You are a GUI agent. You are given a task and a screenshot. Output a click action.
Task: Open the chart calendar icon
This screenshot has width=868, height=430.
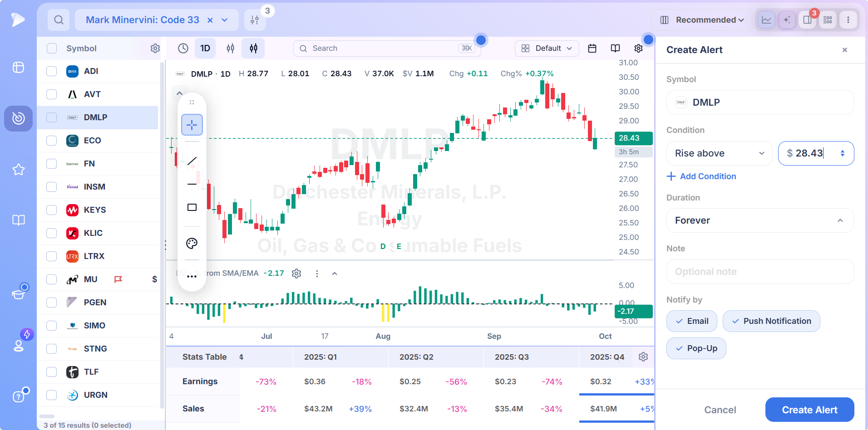[592, 48]
